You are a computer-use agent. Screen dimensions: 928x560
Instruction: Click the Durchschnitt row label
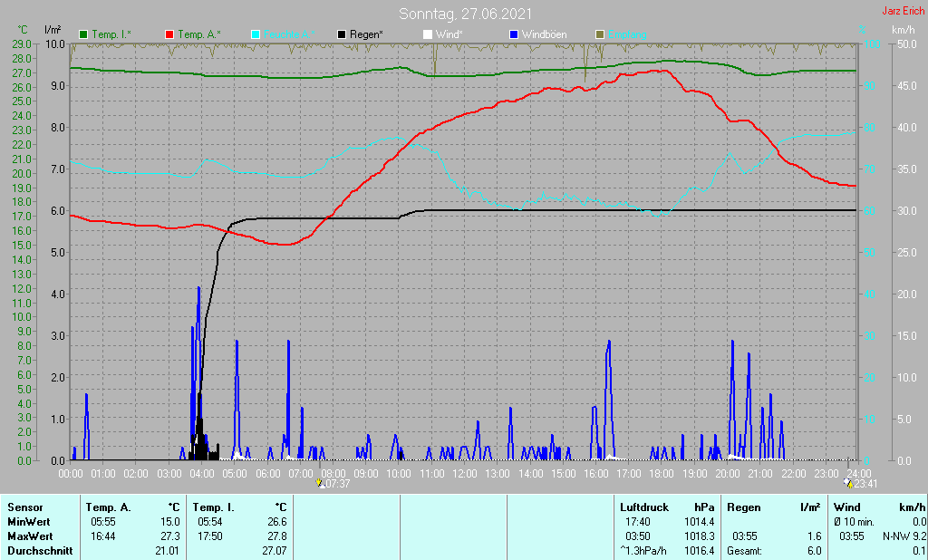(40, 551)
